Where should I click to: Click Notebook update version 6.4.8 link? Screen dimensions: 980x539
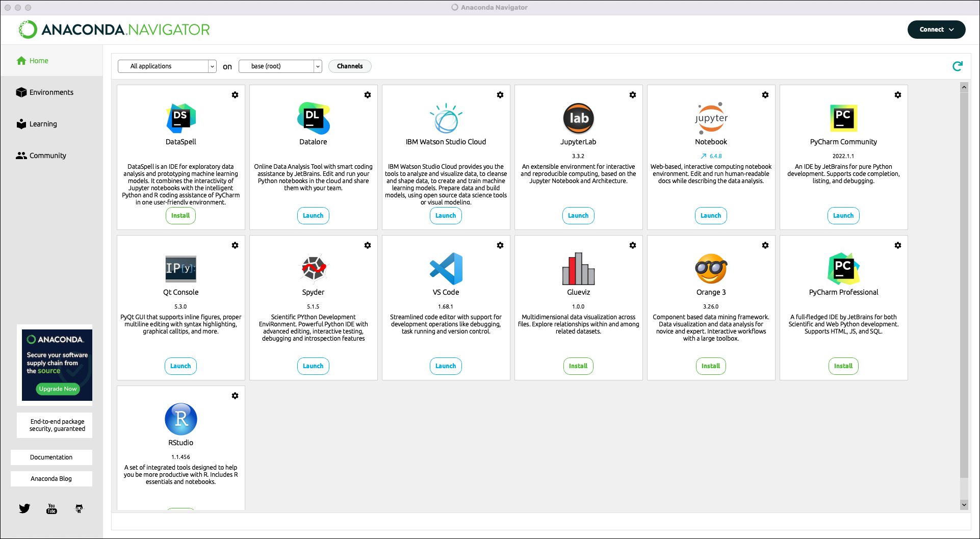point(711,156)
